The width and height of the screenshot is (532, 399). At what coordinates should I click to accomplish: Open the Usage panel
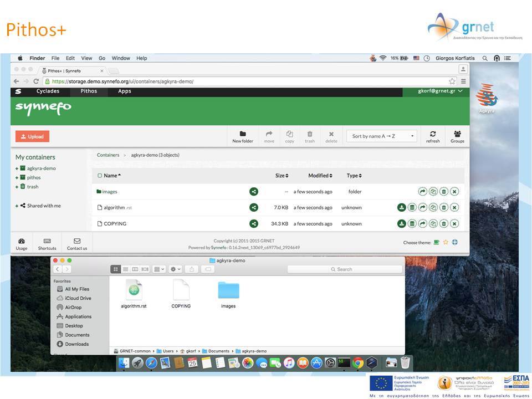click(x=22, y=244)
